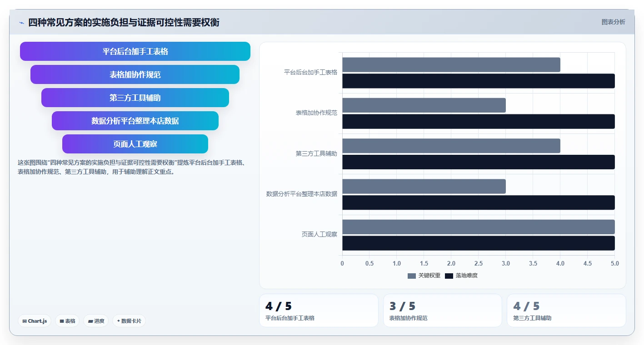Click the icon inside the 表格 chip
644x345 pixels.
(x=62, y=321)
